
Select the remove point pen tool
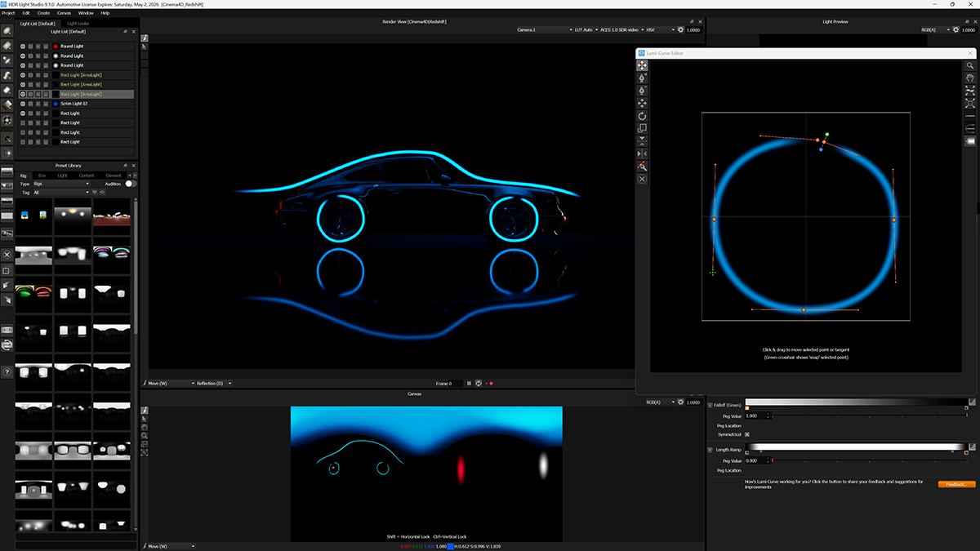[x=642, y=91]
